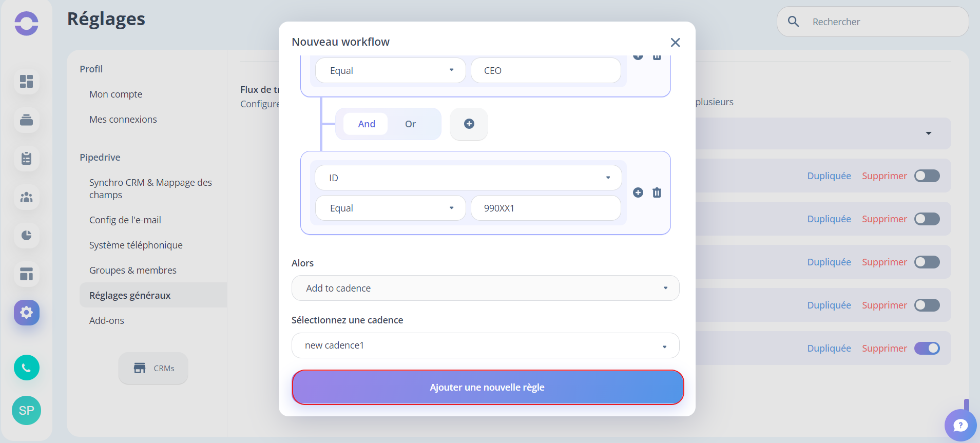Expand the ID field dropdown
980x443 pixels.
[468, 178]
